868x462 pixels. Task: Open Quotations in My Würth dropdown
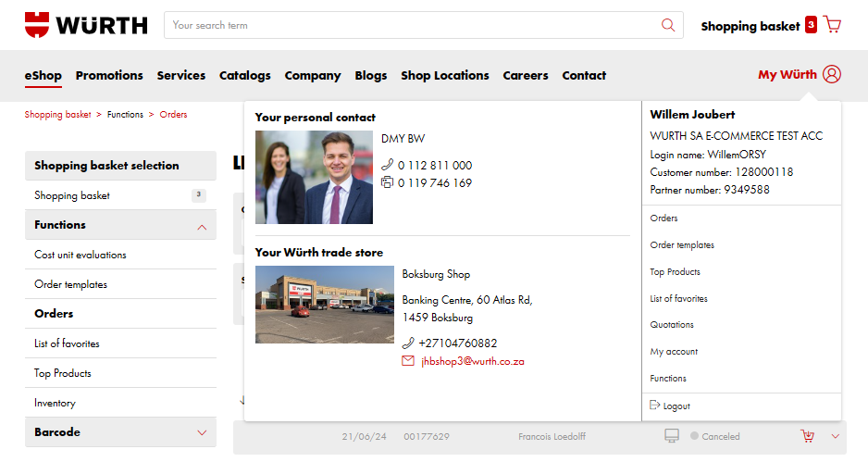(x=672, y=325)
